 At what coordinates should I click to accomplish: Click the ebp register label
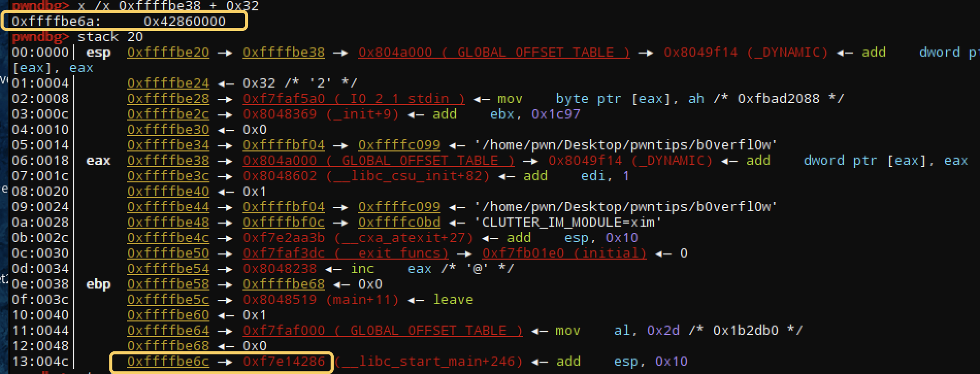click(99, 284)
